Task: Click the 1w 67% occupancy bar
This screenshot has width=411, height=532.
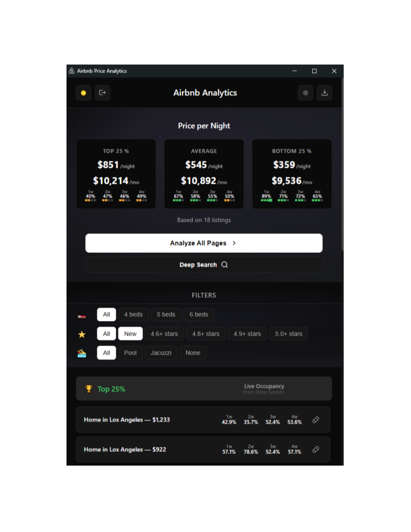Action: [x=178, y=200]
